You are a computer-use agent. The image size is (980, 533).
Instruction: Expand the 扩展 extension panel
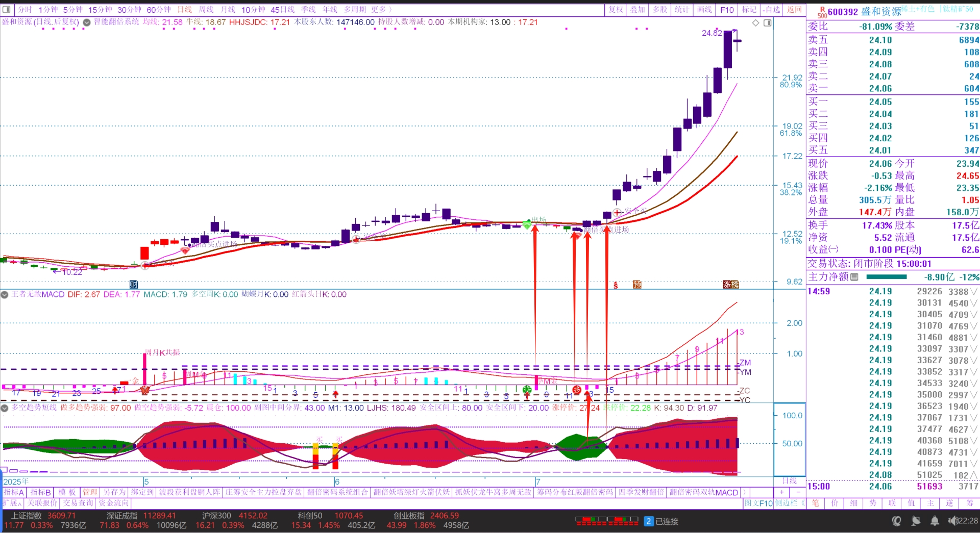(x=13, y=503)
